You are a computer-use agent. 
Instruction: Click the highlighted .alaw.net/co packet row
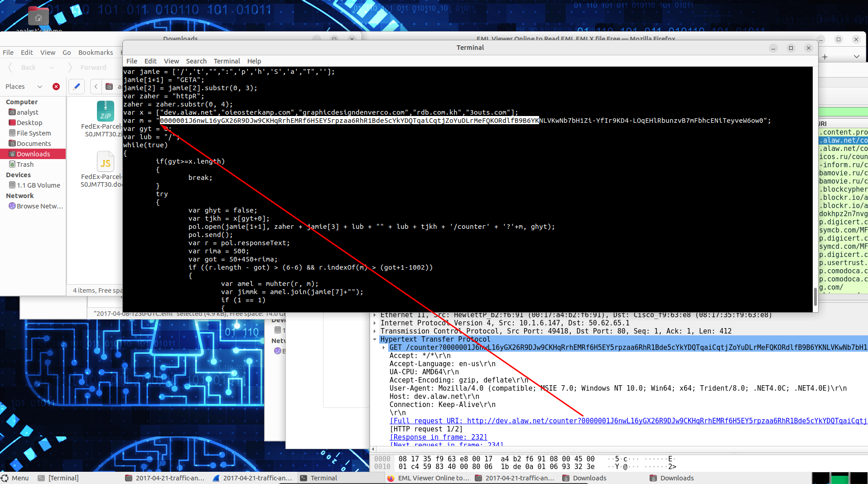(843, 140)
